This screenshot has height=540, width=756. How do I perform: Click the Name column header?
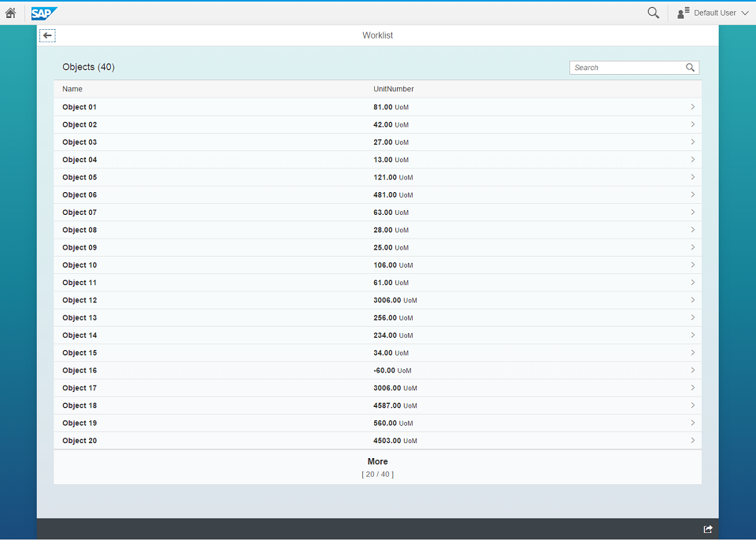72,89
